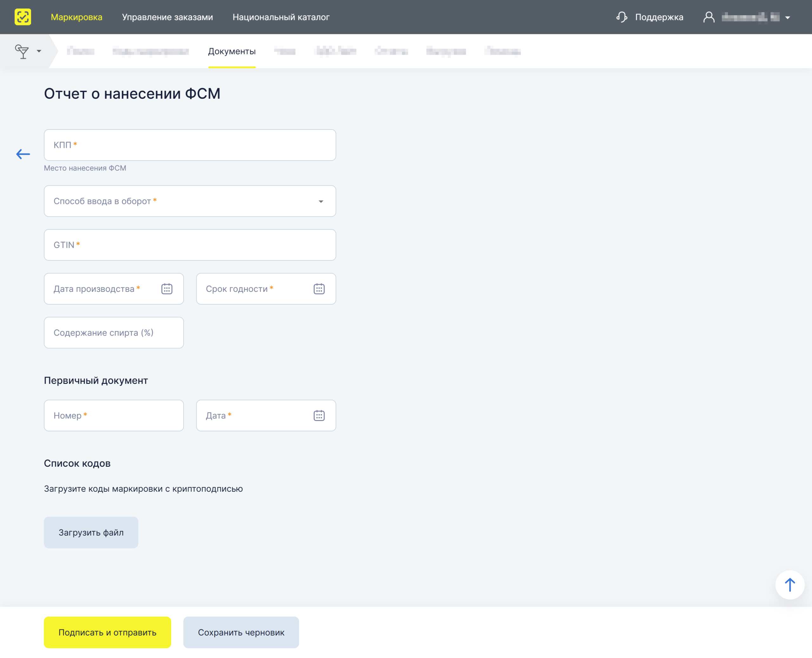Click the Срок годности field
812x658 pixels.
click(266, 289)
